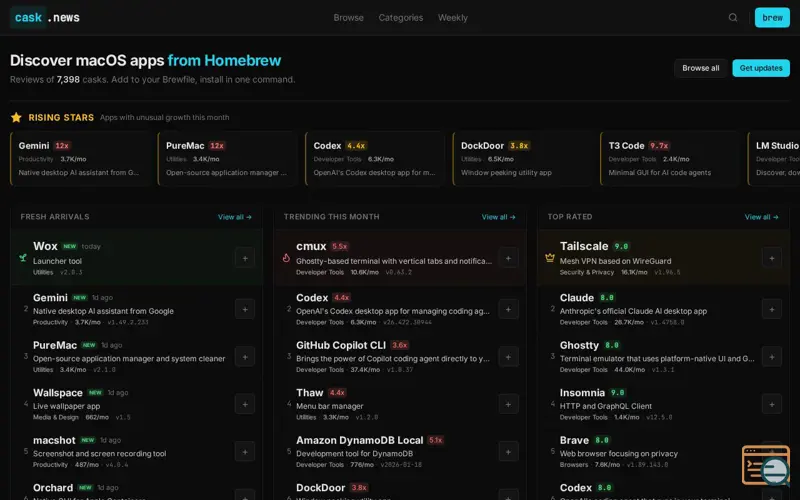The width and height of the screenshot is (800, 500).
Task: Open the Categories nav item
Action: [x=401, y=18]
